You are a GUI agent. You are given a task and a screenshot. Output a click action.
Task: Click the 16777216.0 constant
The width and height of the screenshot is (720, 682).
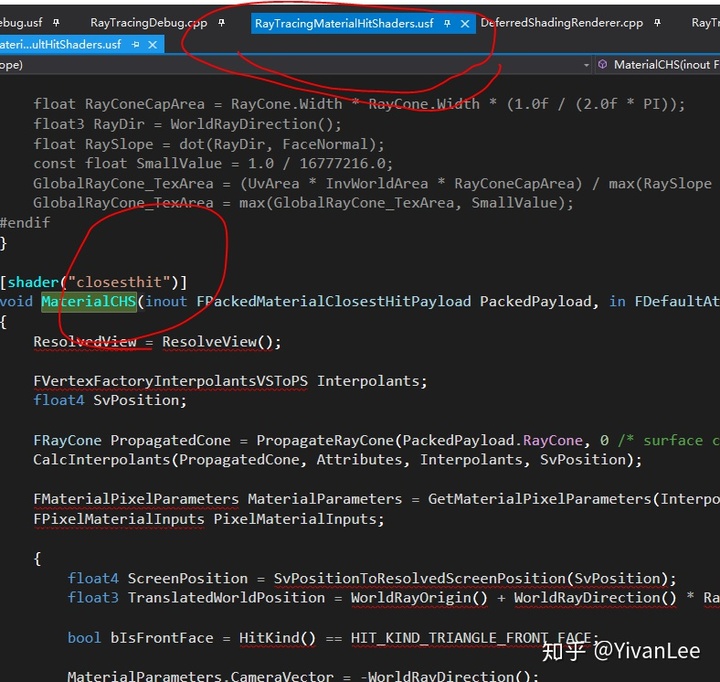(x=342, y=164)
